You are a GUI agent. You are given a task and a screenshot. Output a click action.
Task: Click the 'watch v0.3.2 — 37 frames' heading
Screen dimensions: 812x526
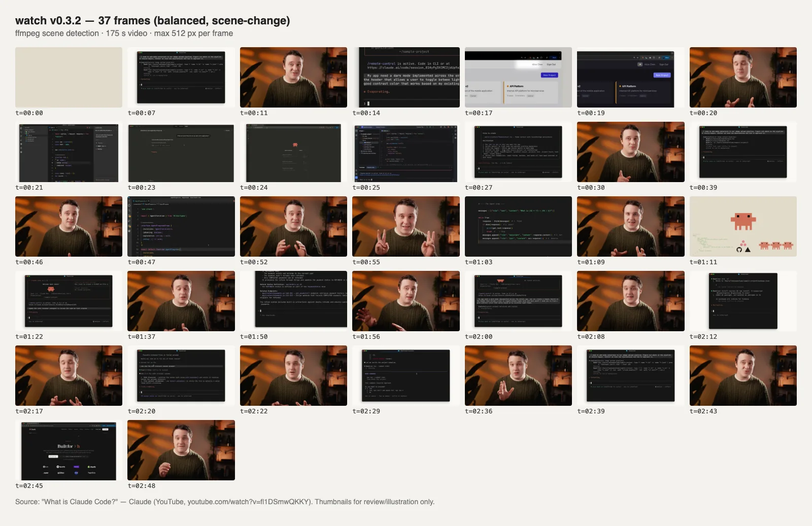click(x=152, y=21)
